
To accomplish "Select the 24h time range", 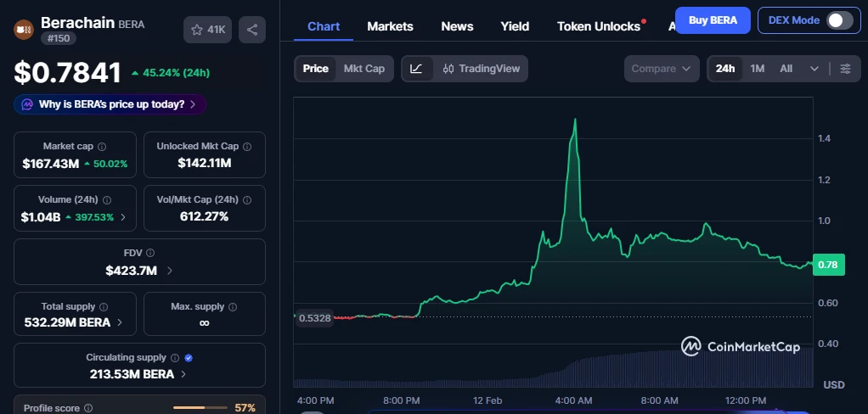I will coord(725,69).
